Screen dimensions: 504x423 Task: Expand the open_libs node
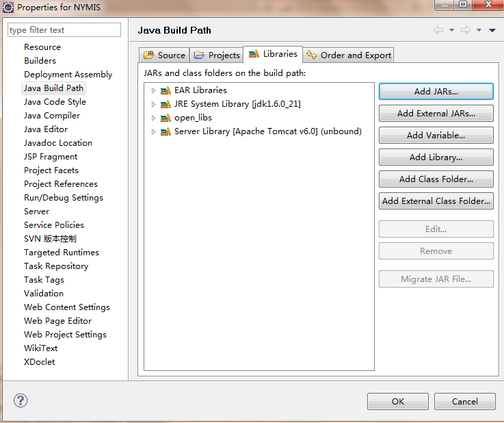(x=154, y=118)
